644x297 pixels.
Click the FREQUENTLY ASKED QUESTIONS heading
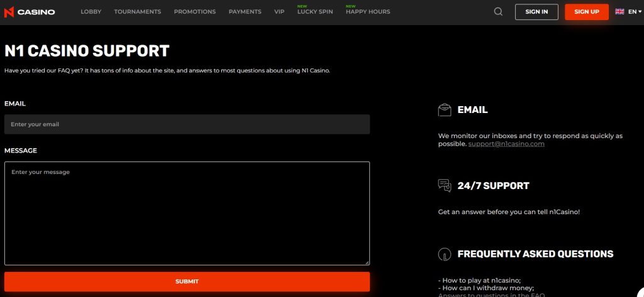pos(535,254)
